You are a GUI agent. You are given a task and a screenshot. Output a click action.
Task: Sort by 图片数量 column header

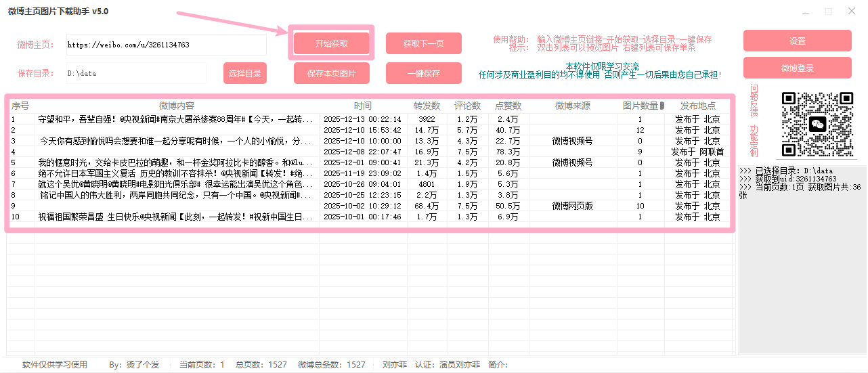(x=641, y=106)
